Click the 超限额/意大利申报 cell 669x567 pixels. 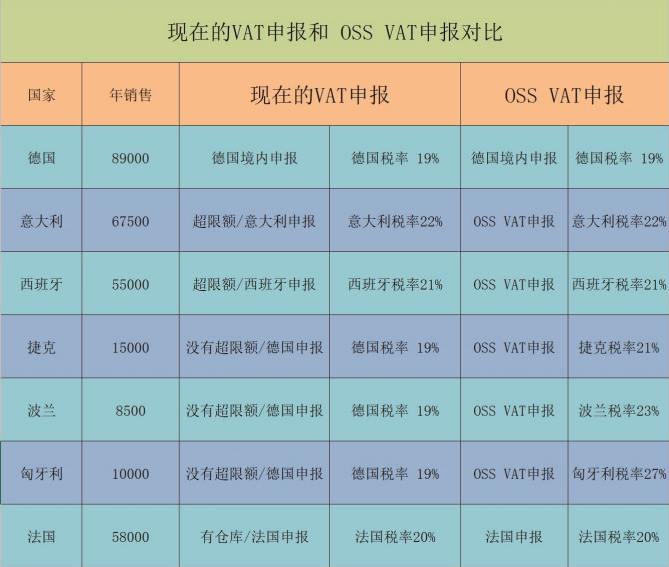[255, 221]
